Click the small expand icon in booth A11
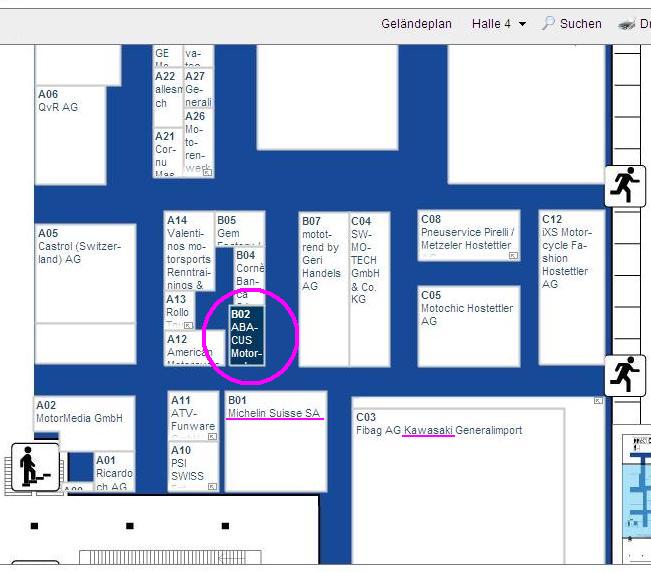 pos(211,437)
